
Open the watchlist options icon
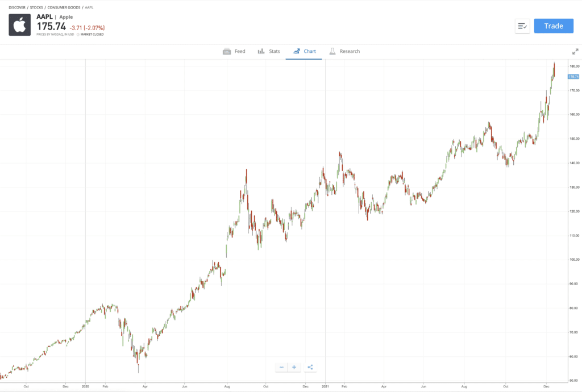(522, 26)
